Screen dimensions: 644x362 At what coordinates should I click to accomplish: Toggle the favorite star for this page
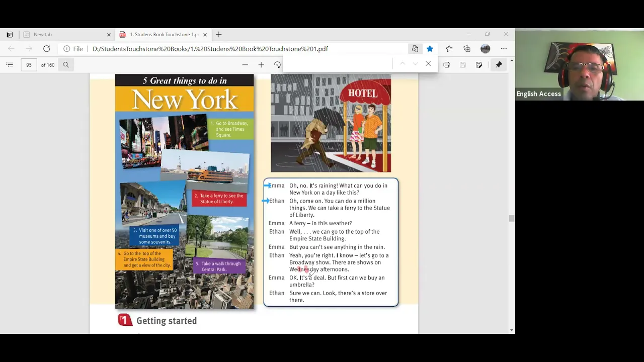[430, 49]
